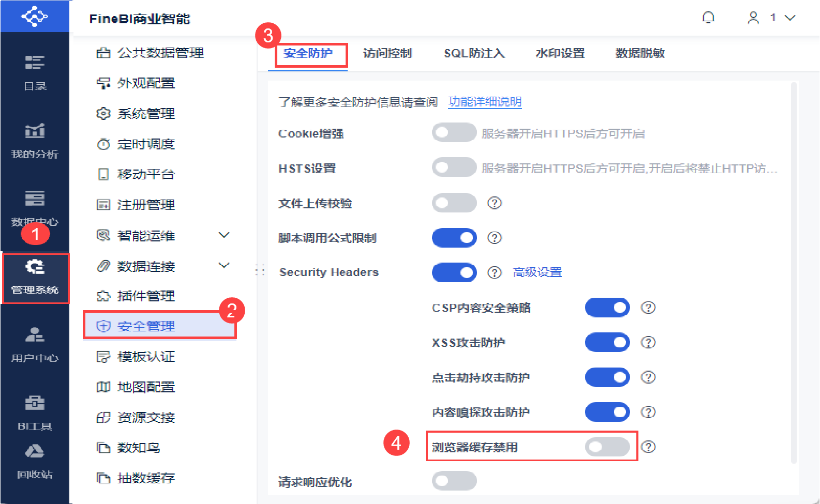Open the 回收站 recycle bin
The image size is (820, 504).
coord(35,460)
